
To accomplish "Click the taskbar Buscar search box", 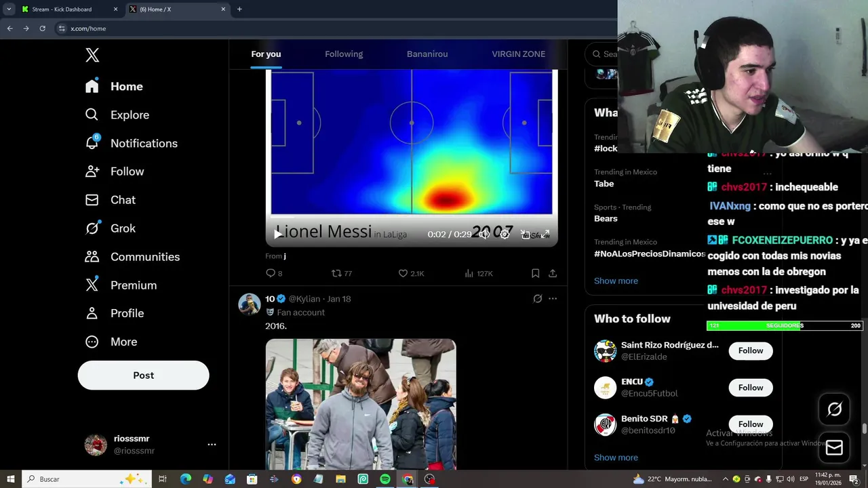I will pos(86,479).
